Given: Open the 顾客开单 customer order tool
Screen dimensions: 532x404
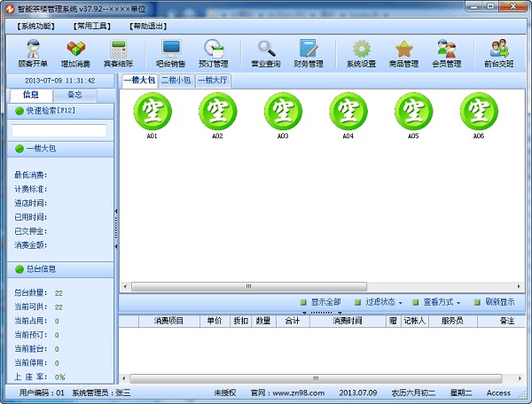Looking at the screenshot, I should (x=33, y=53).
